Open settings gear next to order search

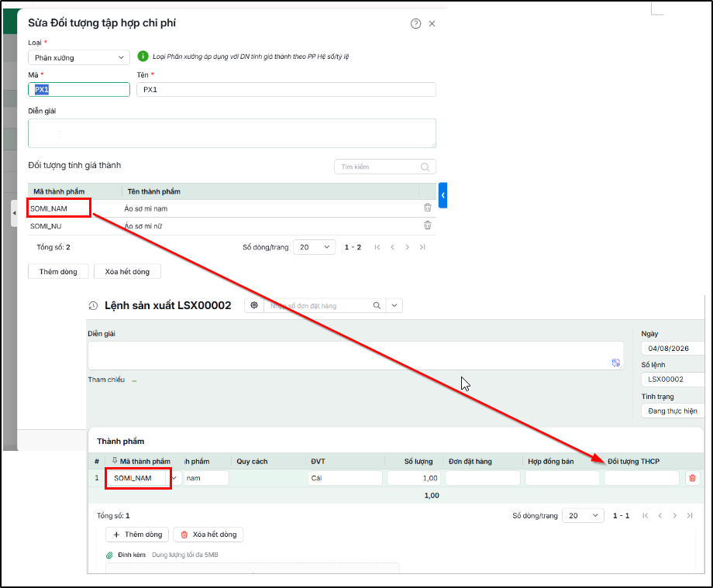click(254, 305)
